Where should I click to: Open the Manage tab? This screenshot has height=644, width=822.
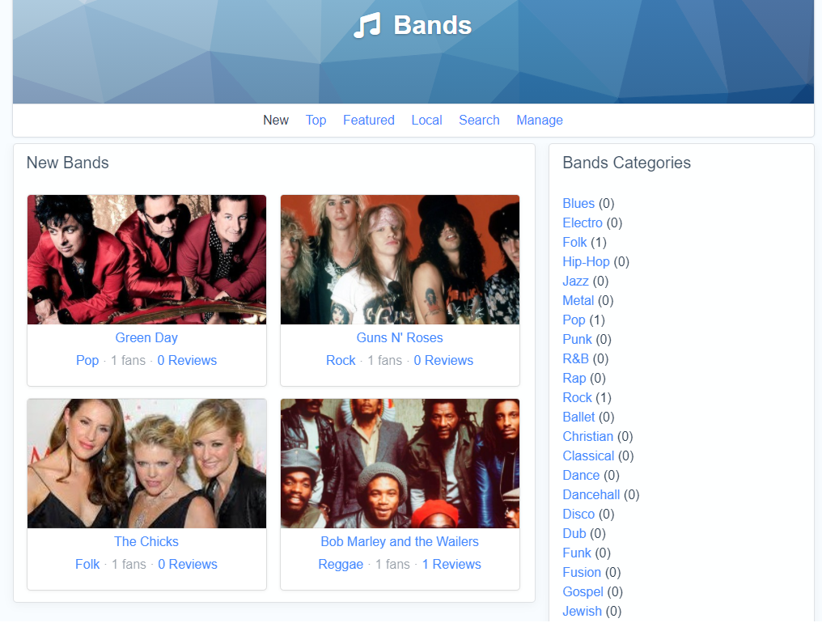coord(540,120)
